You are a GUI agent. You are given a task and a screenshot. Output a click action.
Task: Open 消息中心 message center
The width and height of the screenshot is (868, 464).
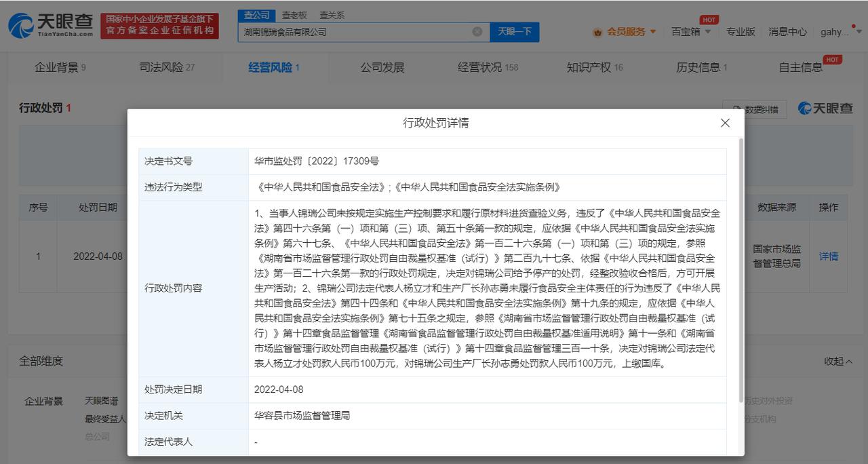787,32
